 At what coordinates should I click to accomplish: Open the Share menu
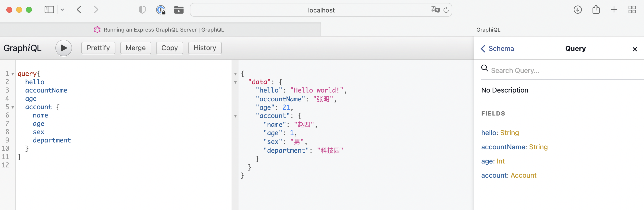coord(596,10)
